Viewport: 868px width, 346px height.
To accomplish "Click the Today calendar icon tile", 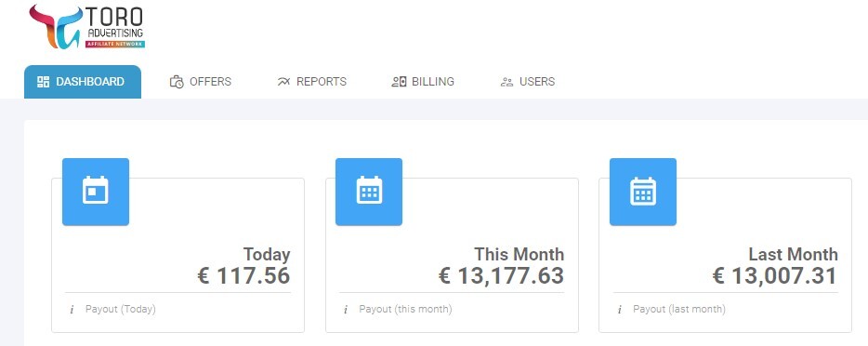I will coord(96,192).
